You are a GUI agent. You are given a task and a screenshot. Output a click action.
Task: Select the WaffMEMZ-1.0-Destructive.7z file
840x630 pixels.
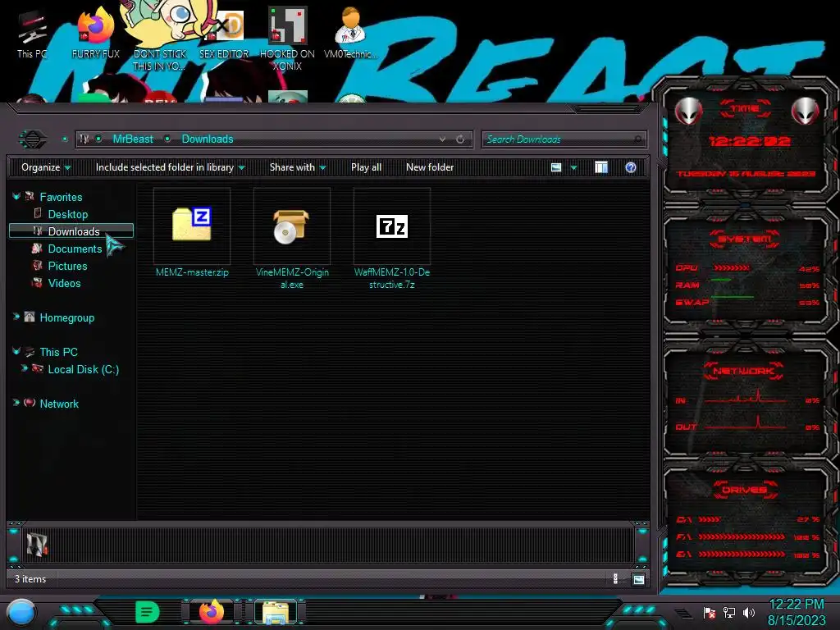(392, 240)
